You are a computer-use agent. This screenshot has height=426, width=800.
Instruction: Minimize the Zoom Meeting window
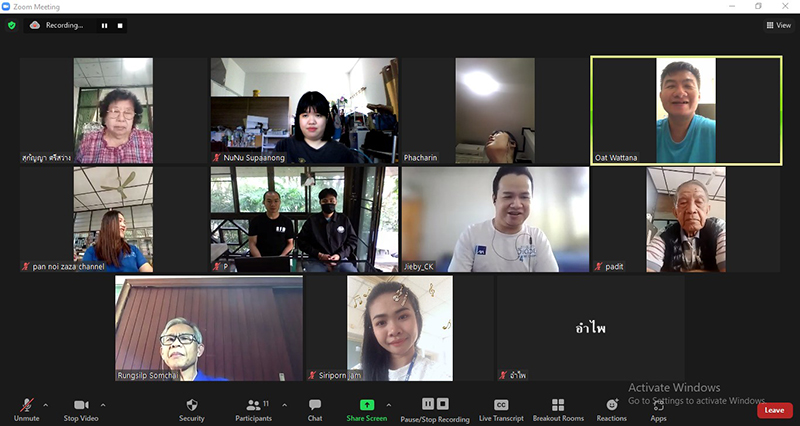[x=732, y=6]
